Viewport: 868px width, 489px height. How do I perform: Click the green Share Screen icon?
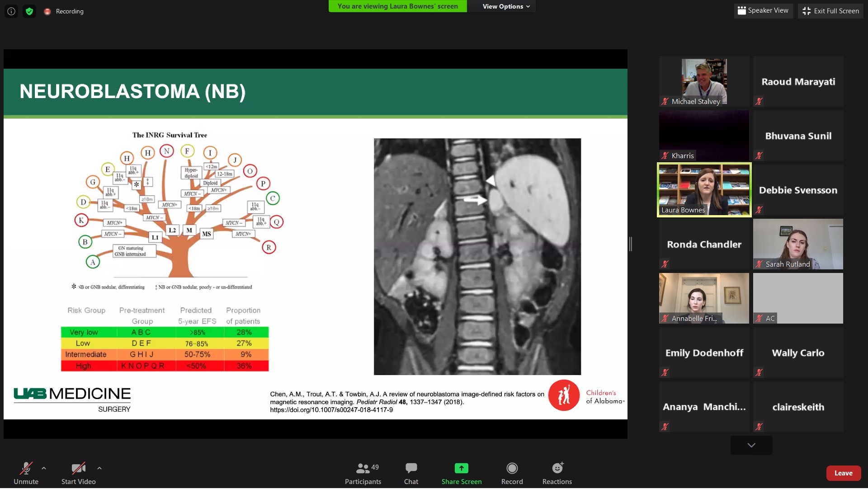click(461, 469)
